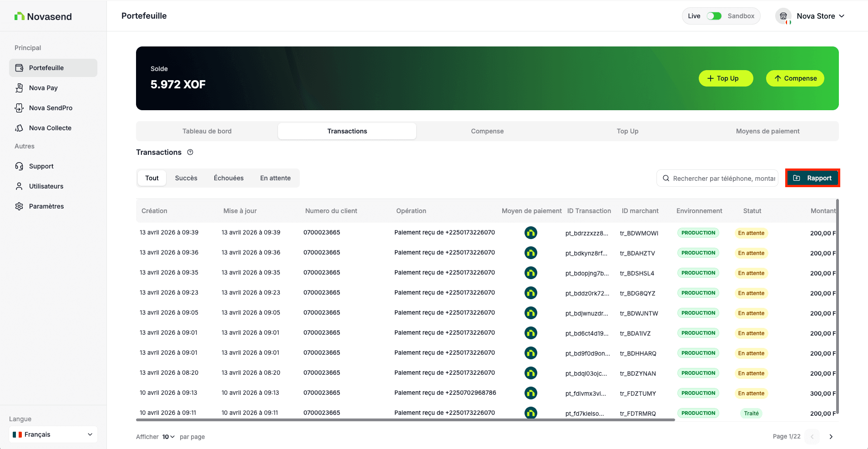Open Nova SendPro menu item
This screenshot has width=868, height=449.
tap(53, 108)
